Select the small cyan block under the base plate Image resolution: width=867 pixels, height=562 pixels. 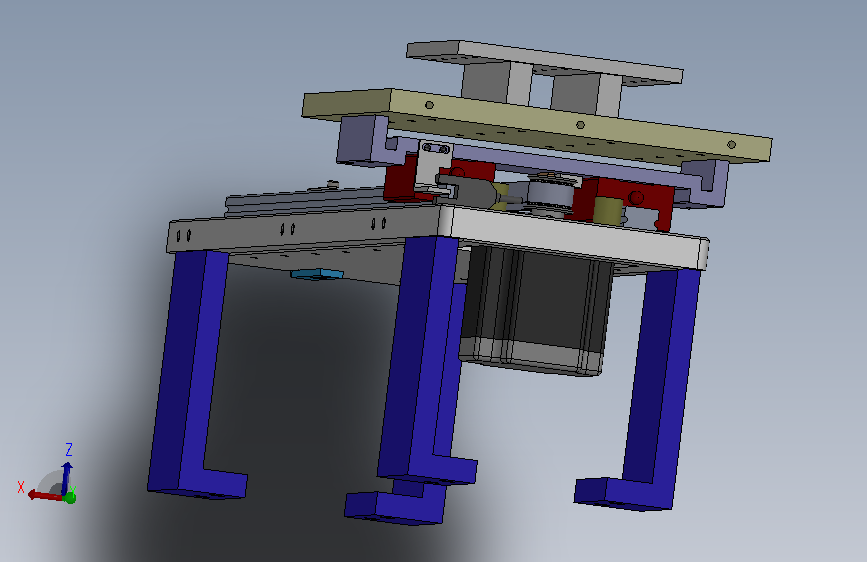[316, 274]
